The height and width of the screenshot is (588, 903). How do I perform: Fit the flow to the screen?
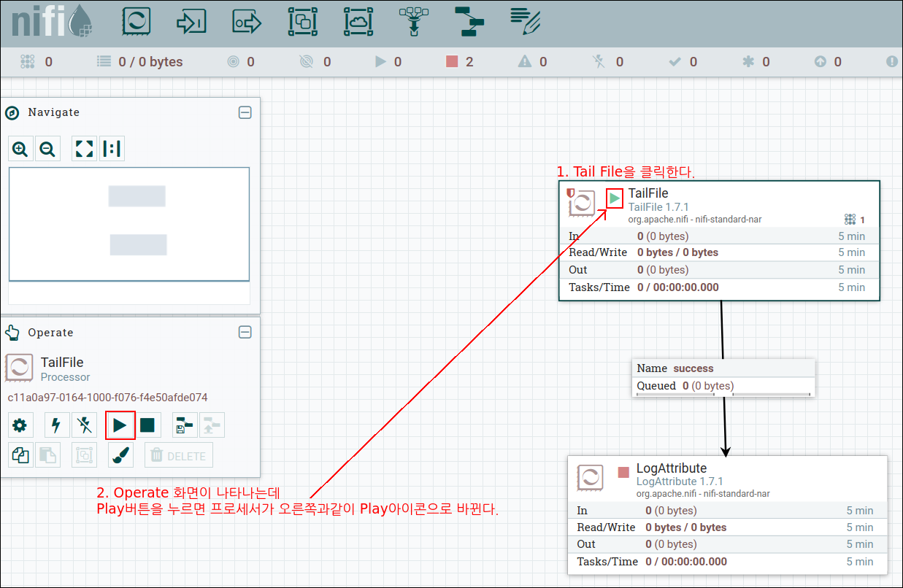(x=85, y=149)
